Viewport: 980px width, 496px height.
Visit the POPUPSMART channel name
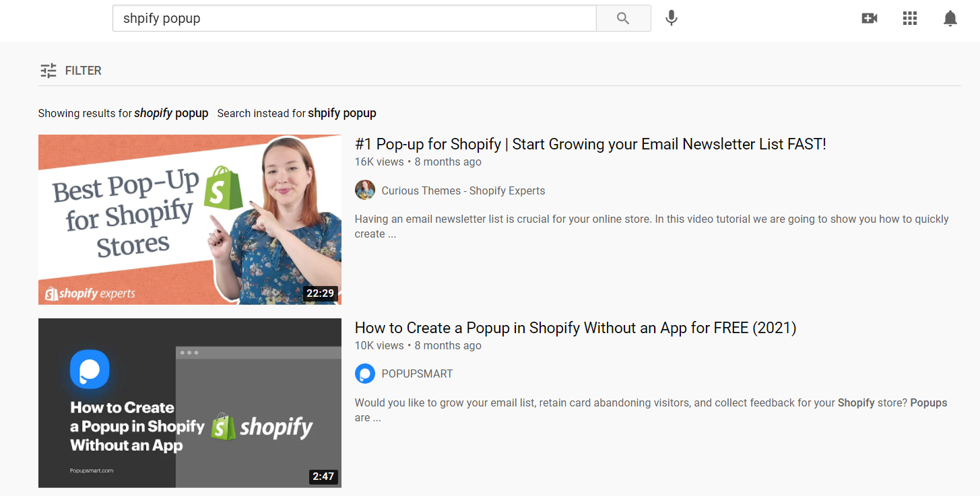pos(417,374)
